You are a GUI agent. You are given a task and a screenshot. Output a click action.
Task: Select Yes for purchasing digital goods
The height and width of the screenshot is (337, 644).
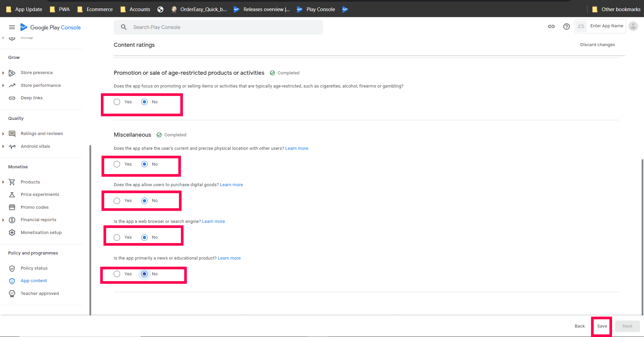[x=117, y=201]
